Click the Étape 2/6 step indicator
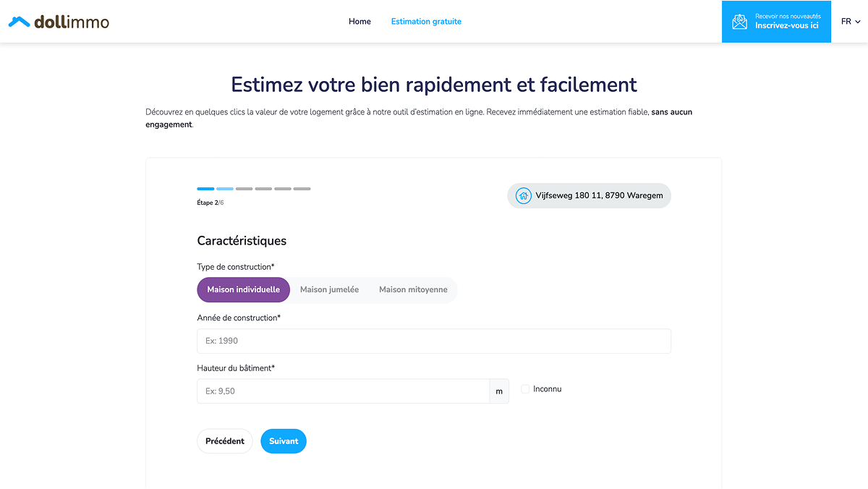This screenshot has height=489, width=868. [210, 202]
